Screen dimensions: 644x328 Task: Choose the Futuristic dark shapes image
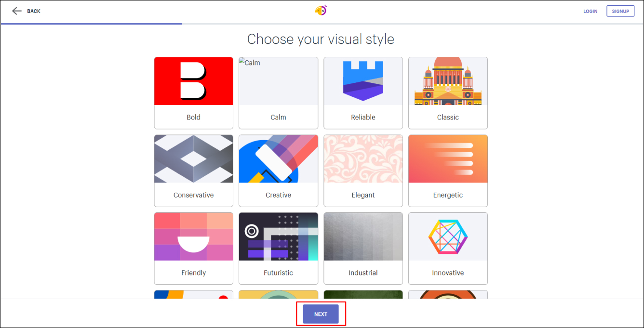pyautogui.click(x=279, y=236)
